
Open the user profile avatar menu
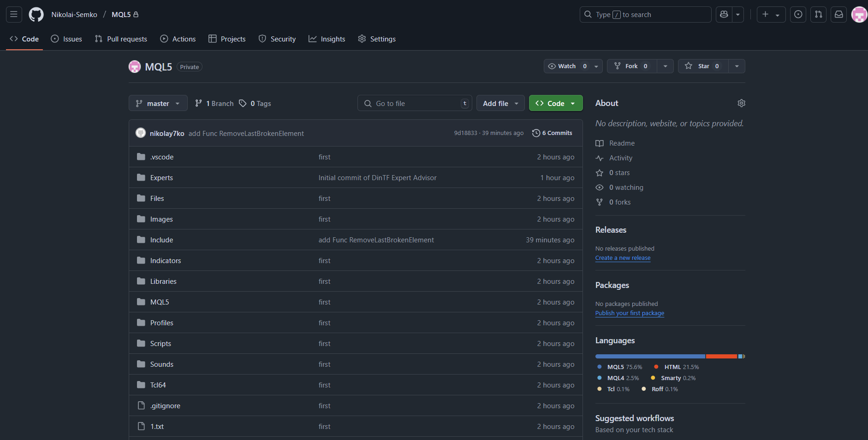point(859,14)
